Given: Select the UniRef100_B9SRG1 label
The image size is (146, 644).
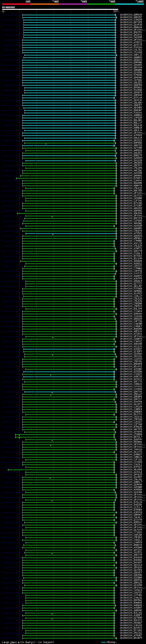Looking at the screenshot, I should click(x=131, y=87).
